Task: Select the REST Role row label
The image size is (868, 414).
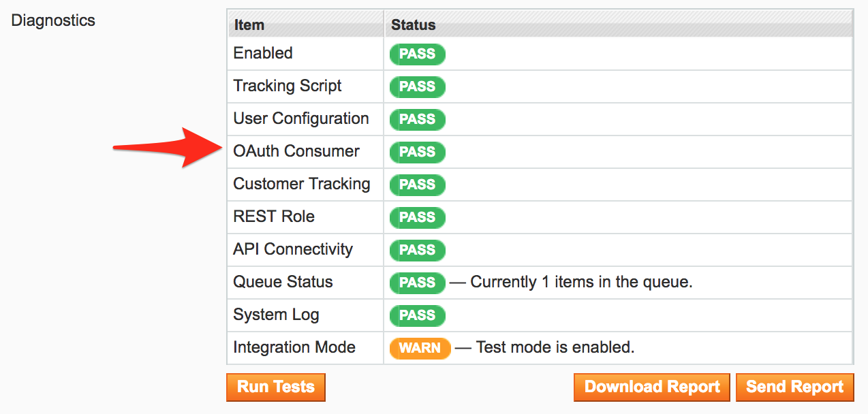Action: (274, 217)
